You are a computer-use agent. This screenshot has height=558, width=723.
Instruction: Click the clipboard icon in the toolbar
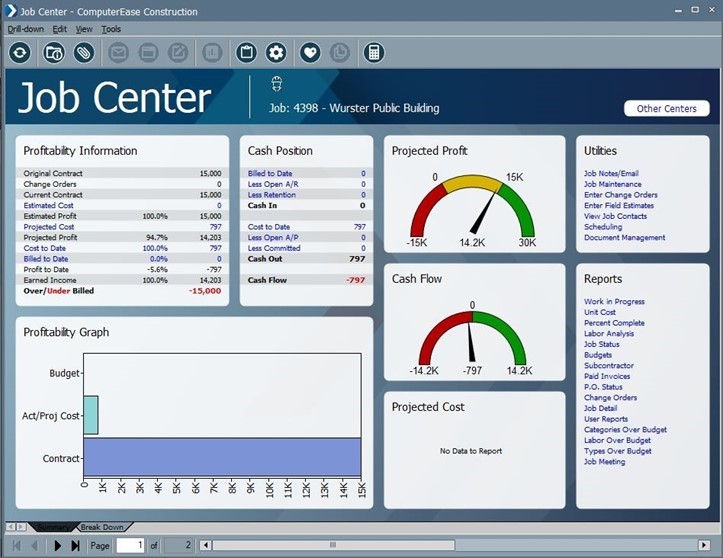[246, 52]
